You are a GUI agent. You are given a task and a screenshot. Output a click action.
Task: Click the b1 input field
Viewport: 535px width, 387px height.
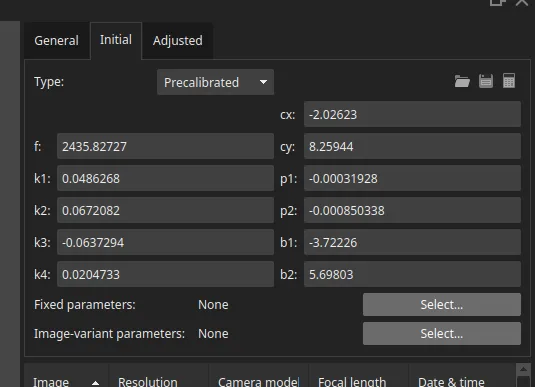413,242
